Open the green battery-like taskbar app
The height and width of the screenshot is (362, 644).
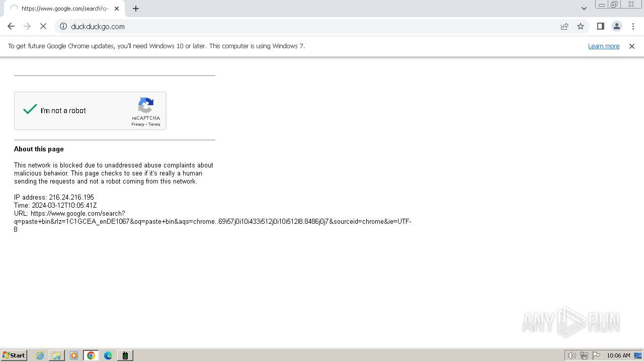pyautogui.click(x=125, y=355)
